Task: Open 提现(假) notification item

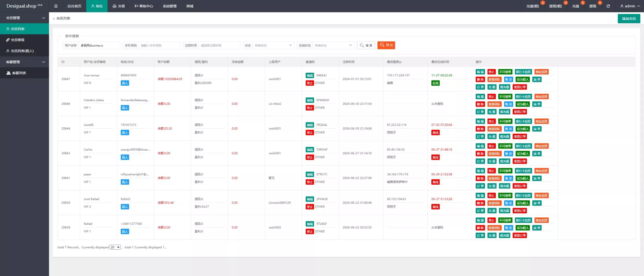Action: click(555, 6)
